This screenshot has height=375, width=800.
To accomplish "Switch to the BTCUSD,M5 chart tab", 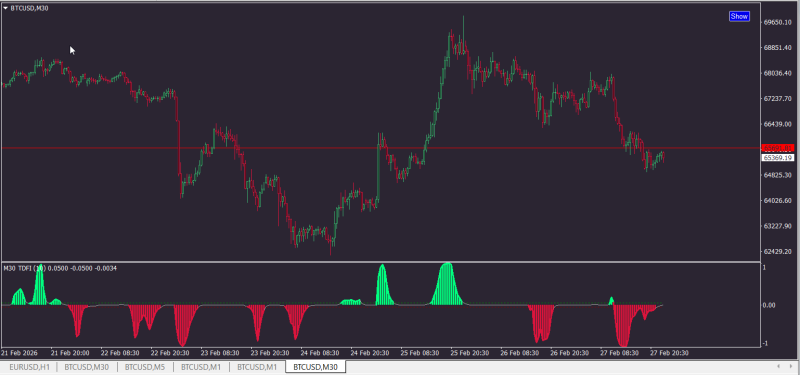I will (x=145, y=367).
